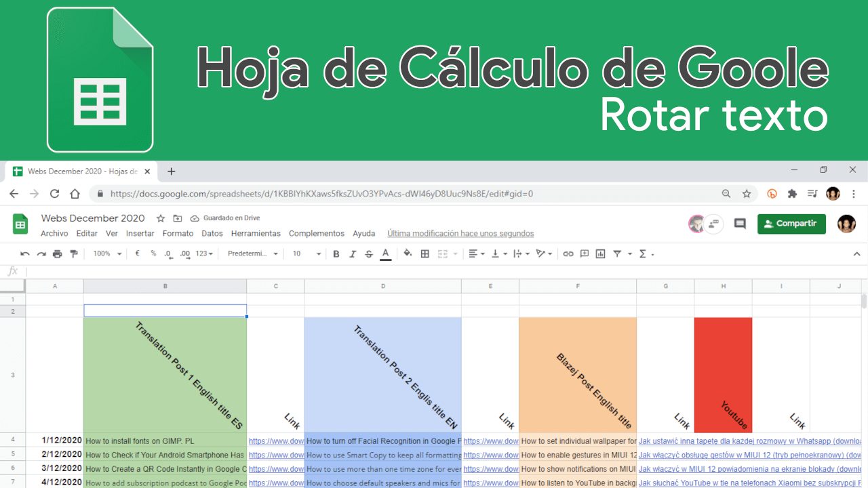Hide the menus with chevron arrow
This screenshot has height=488, width=868.
point(856,253)
